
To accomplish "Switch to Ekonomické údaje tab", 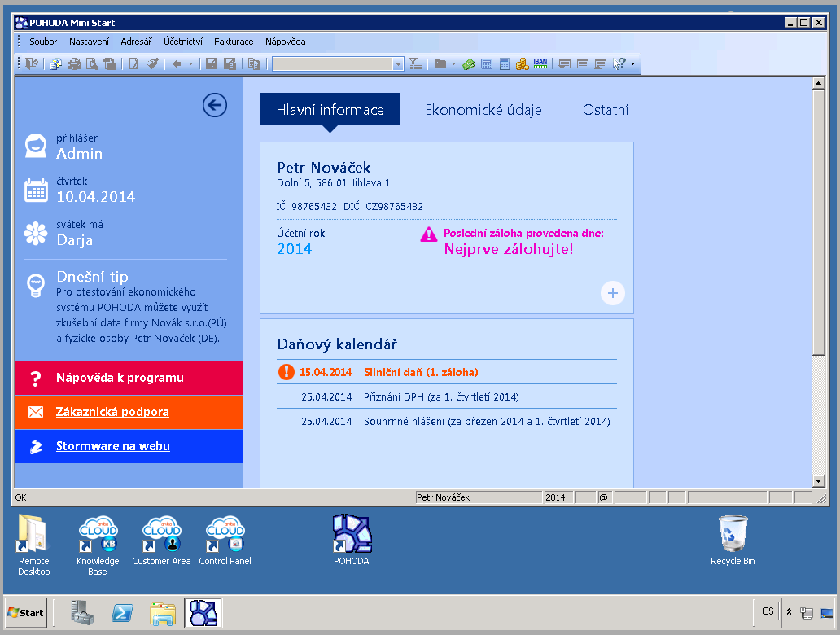I will tap(483, 110).
